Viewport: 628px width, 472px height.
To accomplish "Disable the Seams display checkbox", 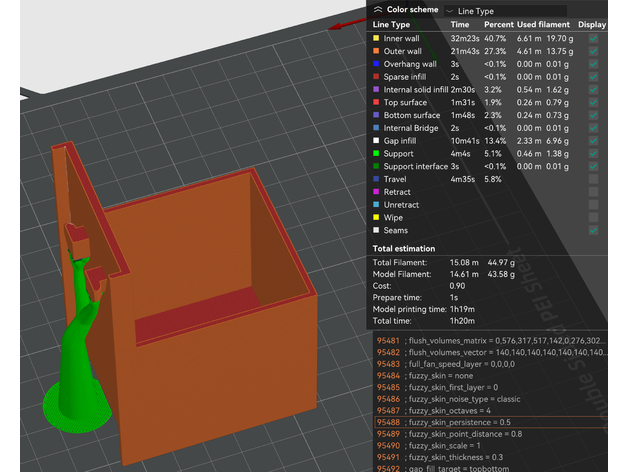I will [593, 230].
